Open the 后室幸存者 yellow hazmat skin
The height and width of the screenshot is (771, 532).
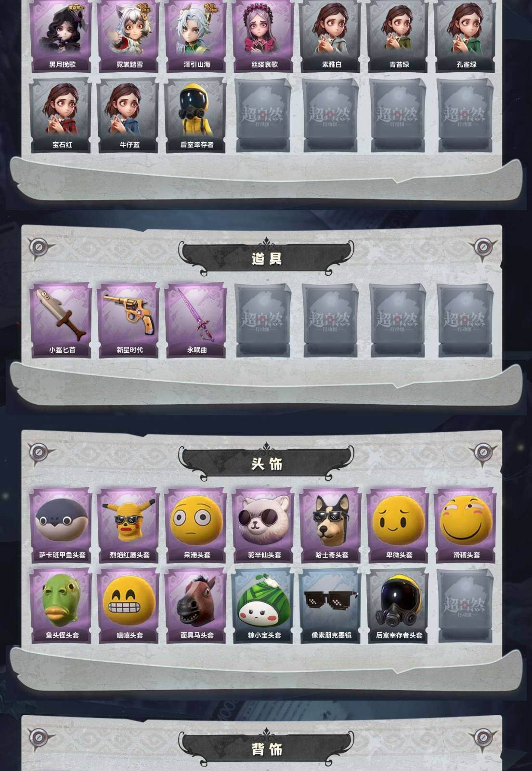[196, 116]
